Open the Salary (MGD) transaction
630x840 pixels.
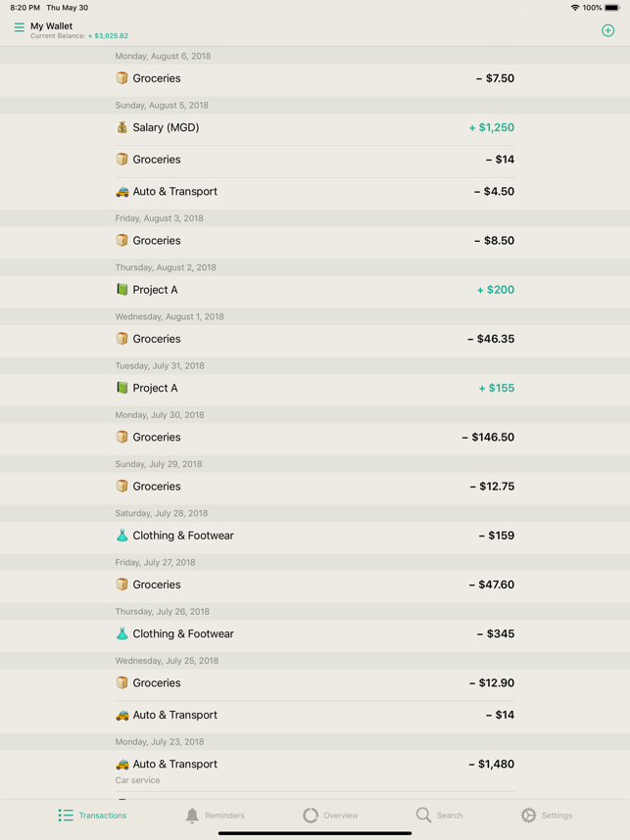tap(315, 127)
